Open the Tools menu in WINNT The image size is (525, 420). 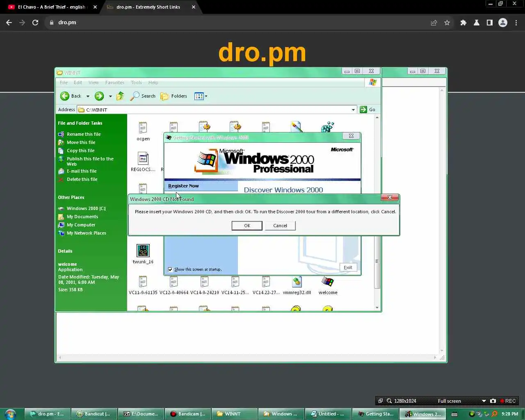tap(136, 82)
